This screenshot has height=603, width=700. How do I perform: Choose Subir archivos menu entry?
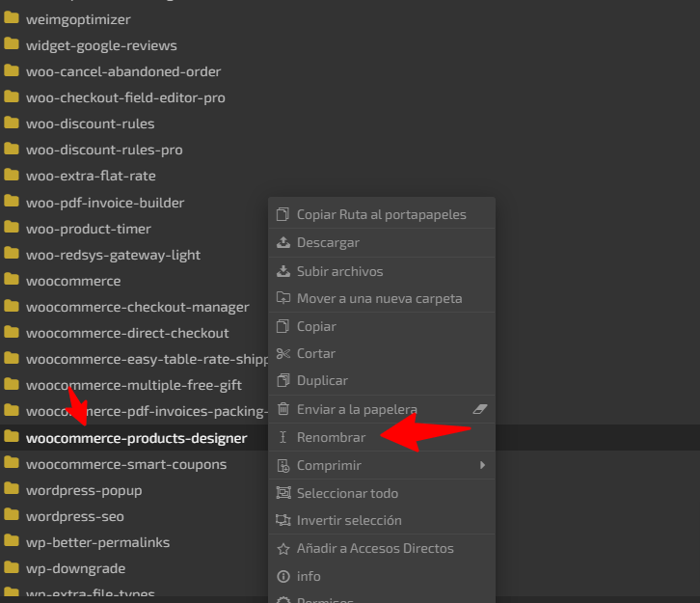(382, 271)
